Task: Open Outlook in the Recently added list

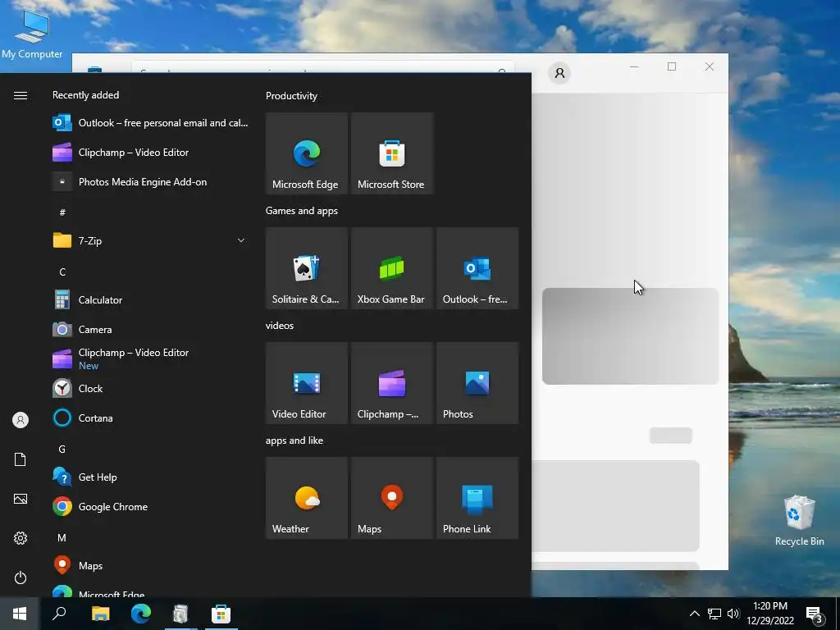Action: (x=150, y=123)
